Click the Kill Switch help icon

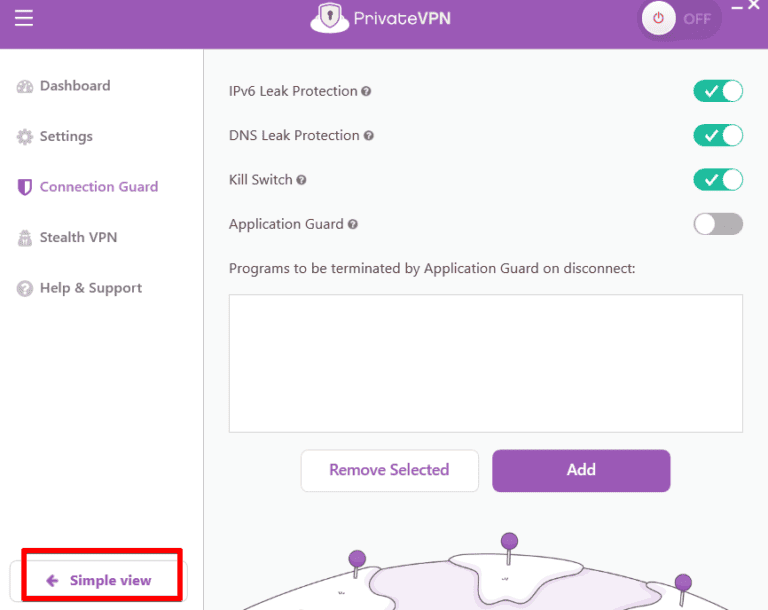301,180
